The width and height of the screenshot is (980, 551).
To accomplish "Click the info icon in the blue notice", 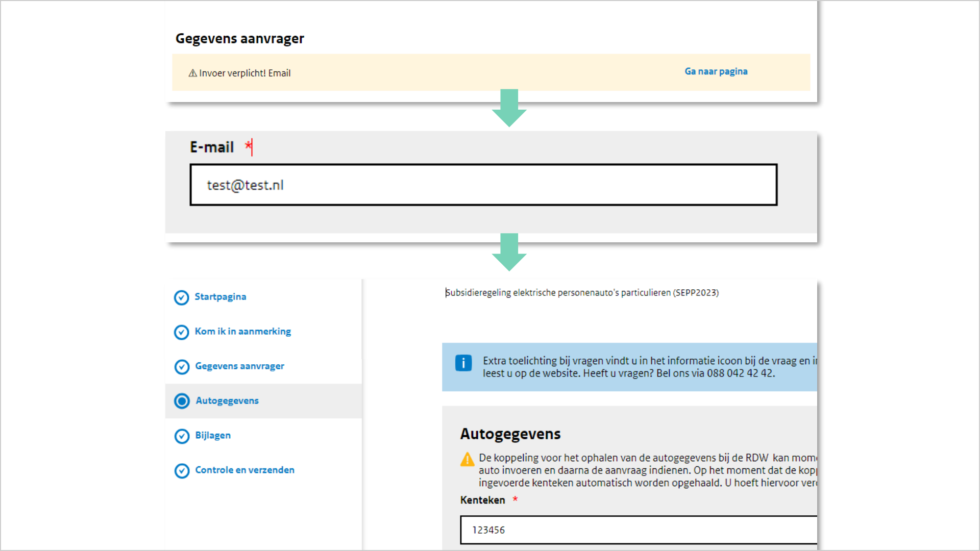I will 463,363.
